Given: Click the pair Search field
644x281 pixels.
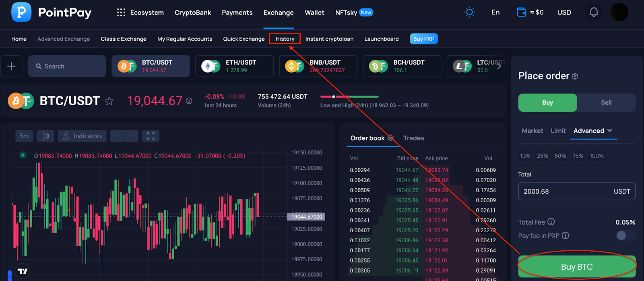Looking at the screenshot, I should click(x=67, y=66).
